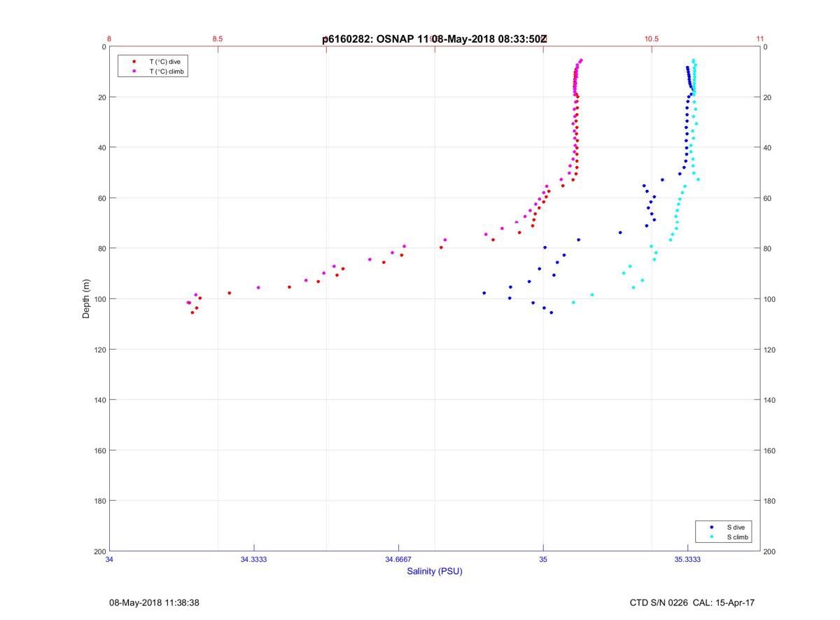
Task: Click the '34.3333' salinity tick label
Action: (254, 559)
